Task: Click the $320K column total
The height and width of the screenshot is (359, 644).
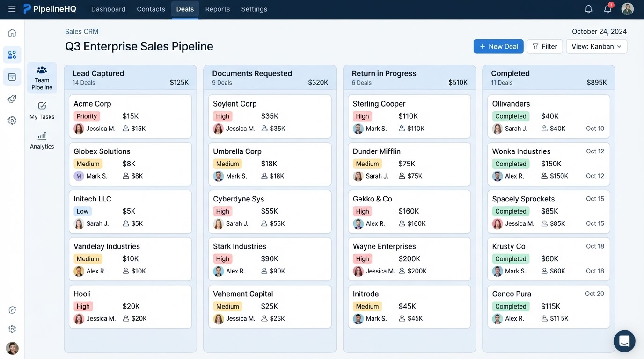Action: pyautogui.click(x=318, y=83)
